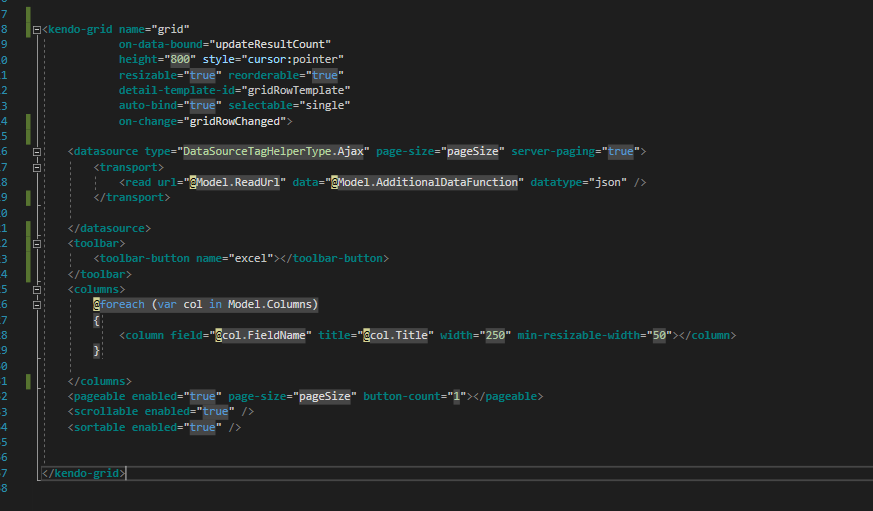Viewport: 873px width, 511px height.
Task: Click the @Model.ReadUrl value
Action: [x=234, y=182]
